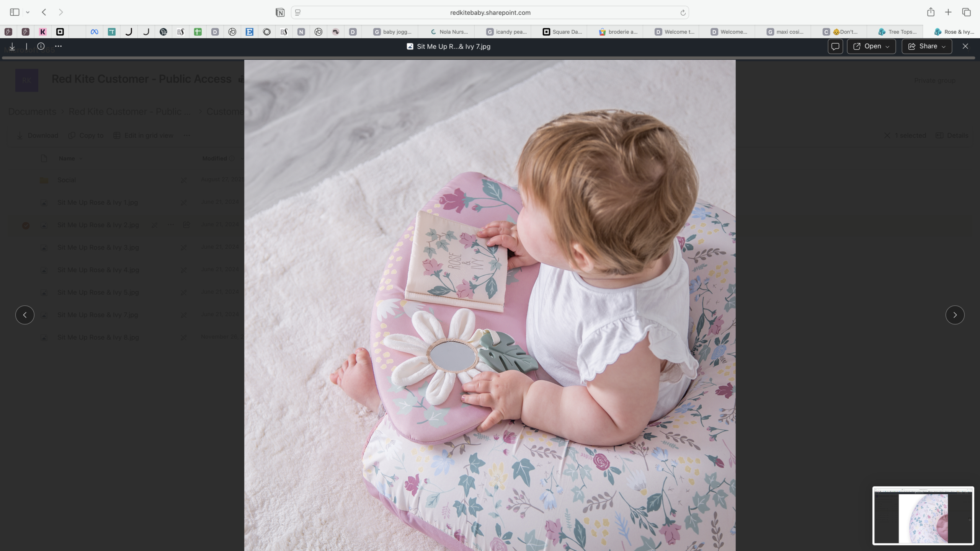The height and width of the screenshot is (551, 980).
Task: Deselect the Sit Me Up Rose & Ivy 2.jpg checkmark
Action: (26, 225)
